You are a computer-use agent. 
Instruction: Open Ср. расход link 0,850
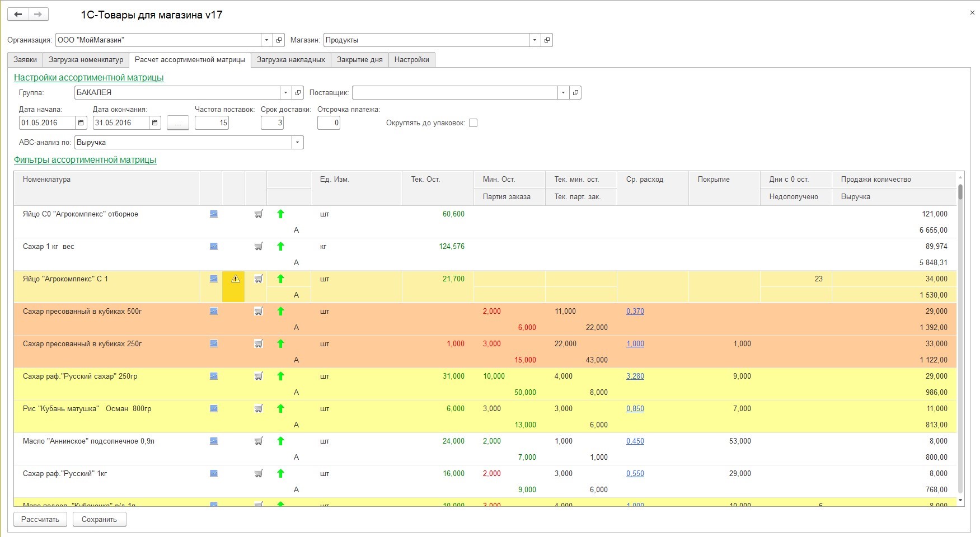[635, 408]
